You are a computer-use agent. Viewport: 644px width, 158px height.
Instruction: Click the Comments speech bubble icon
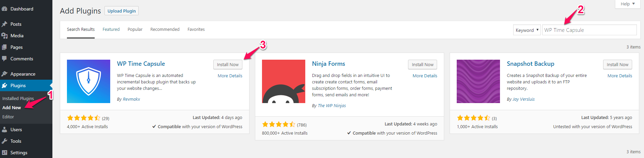(x=4, y=59)
